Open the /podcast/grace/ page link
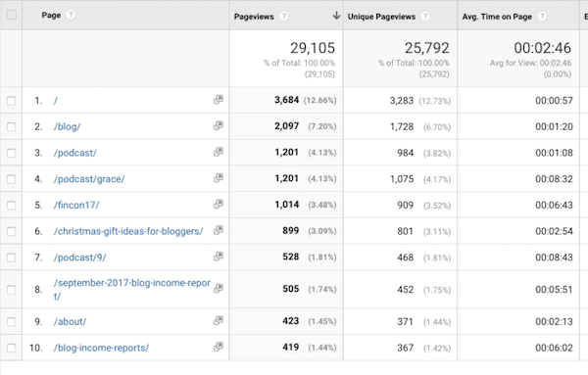This screenshot has width=588, height=375. click(89, 179)
